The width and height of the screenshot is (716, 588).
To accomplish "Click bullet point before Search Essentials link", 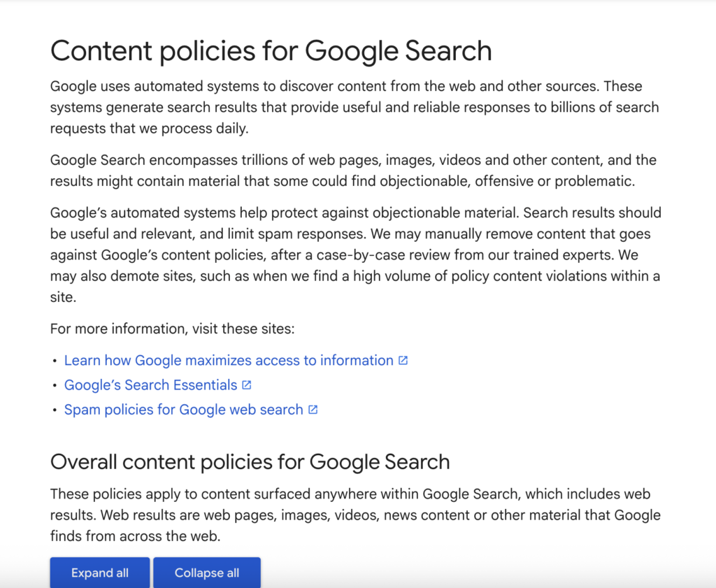I will (55, 386).
